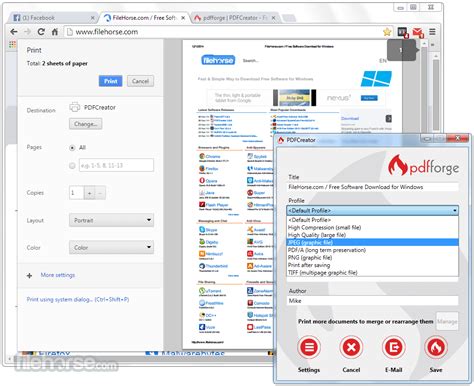Click the Chrome back arrow
Viewport: 474px width, 386px height.
14,32
